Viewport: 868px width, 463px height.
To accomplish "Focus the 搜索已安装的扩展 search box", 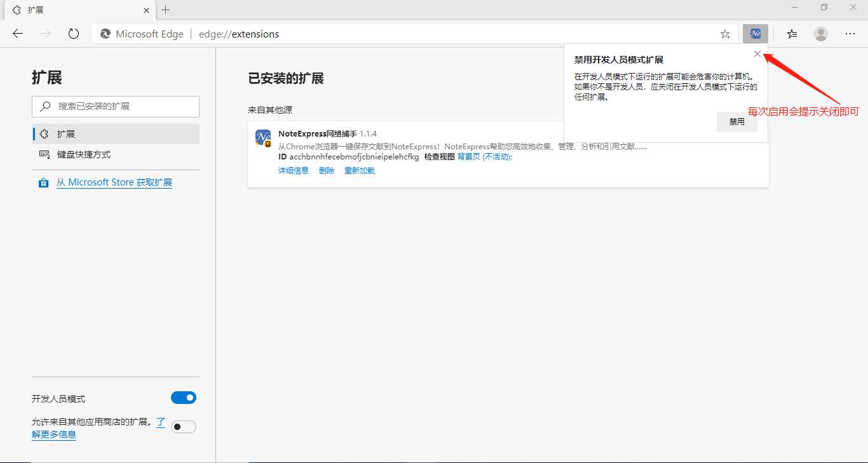I will pyautogui.click(x=116, y=107).
